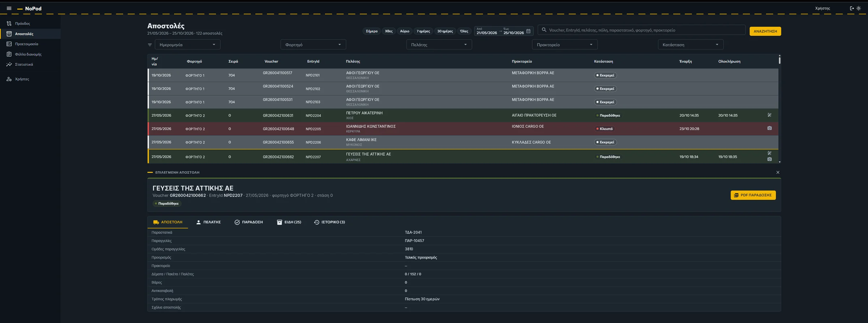Image resolution: width=868 pixels, height=323 pixels.
Task: Select the Αύριο date chip
Action: click(x=404, y=31)
